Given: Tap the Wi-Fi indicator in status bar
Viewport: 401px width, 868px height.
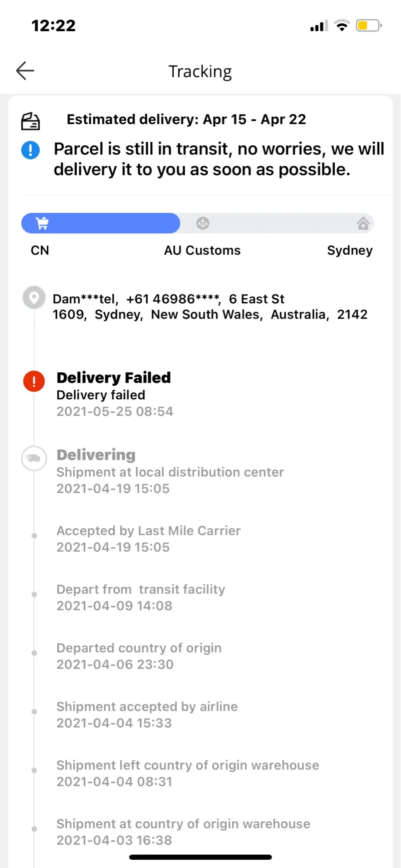Looking at the screenshot, I should [x=342, y=26].
